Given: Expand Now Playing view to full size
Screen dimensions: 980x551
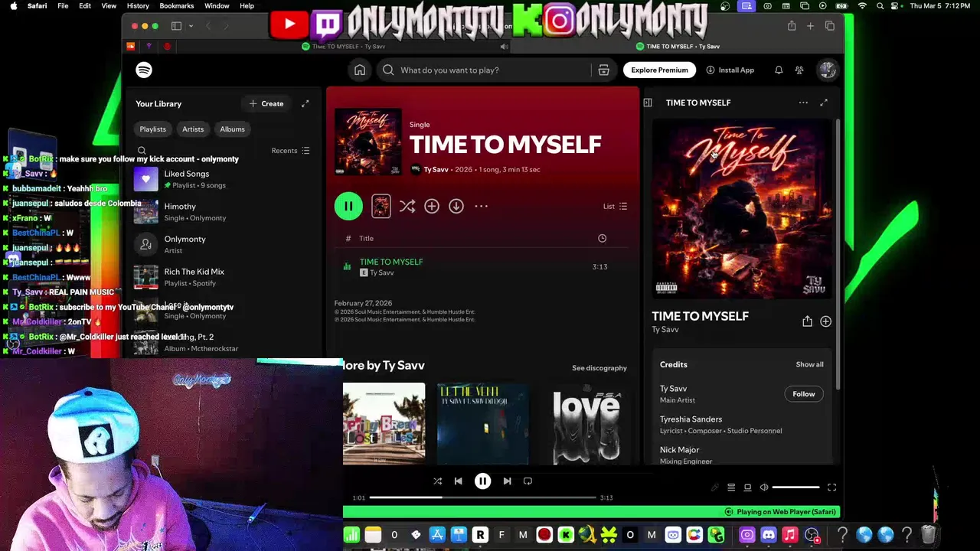Looking at the screenshot, I should (x=824, y=103).
